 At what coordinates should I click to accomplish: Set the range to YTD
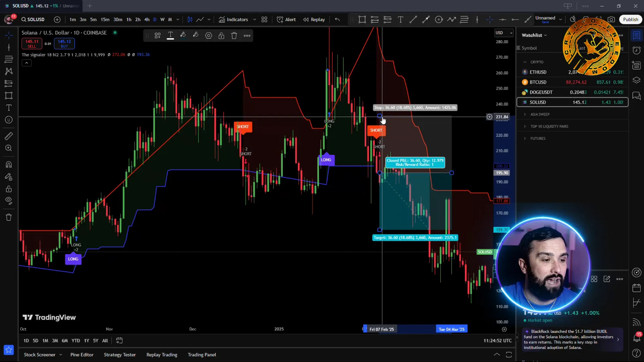click(76, 341)
